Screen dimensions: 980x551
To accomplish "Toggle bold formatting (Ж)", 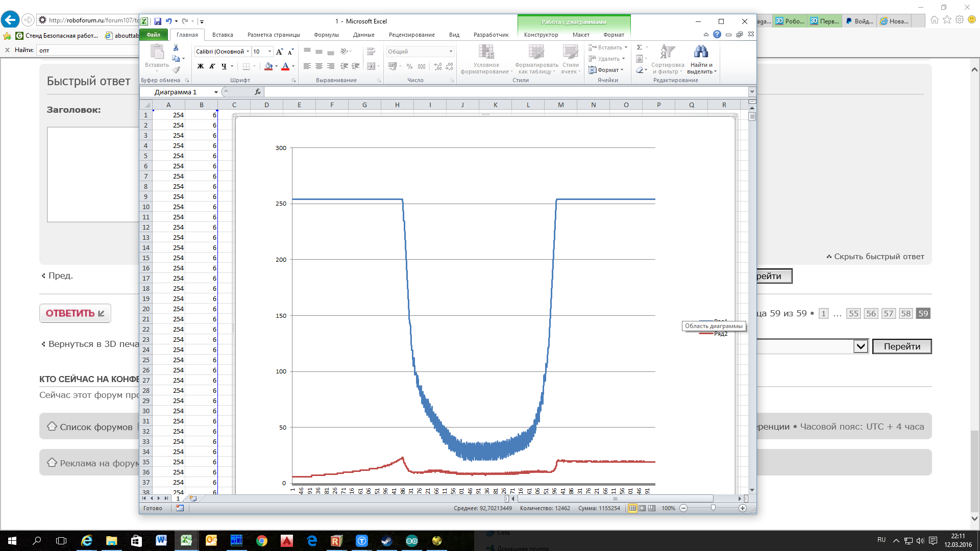I will click(201, 66).
